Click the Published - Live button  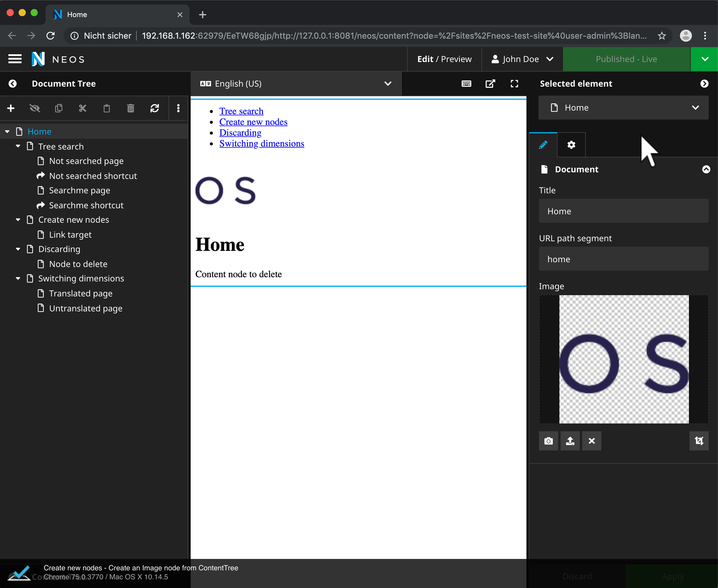[x=626, y=59]
